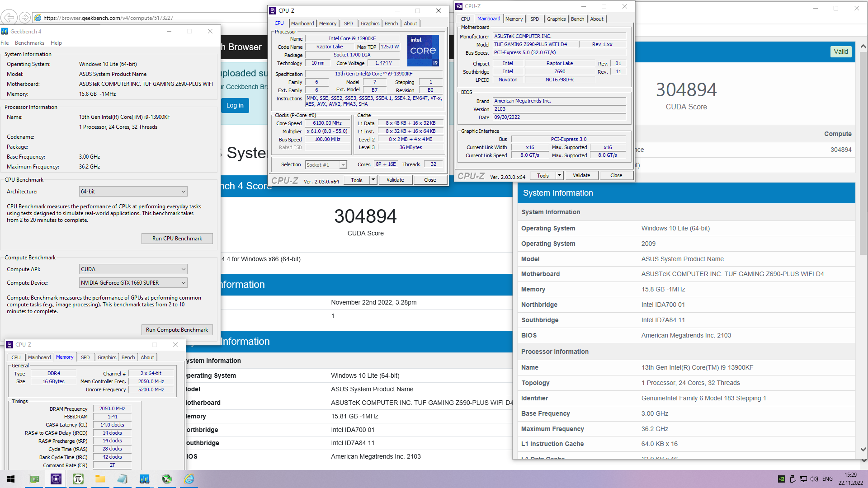868x488 pixels.
Task: Click the browser back arrow button
Action: tap(9, 18)
